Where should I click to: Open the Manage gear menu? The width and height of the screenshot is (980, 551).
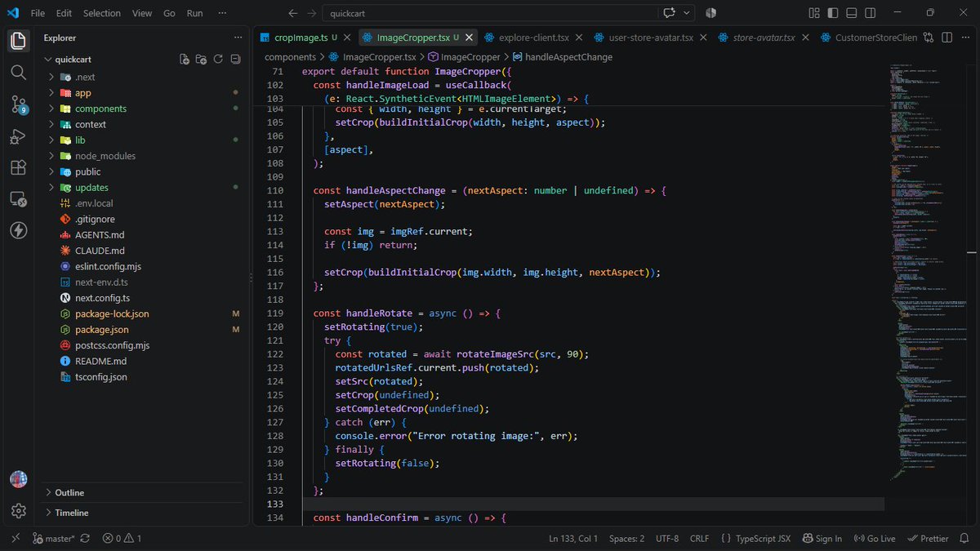click(18, 511)
